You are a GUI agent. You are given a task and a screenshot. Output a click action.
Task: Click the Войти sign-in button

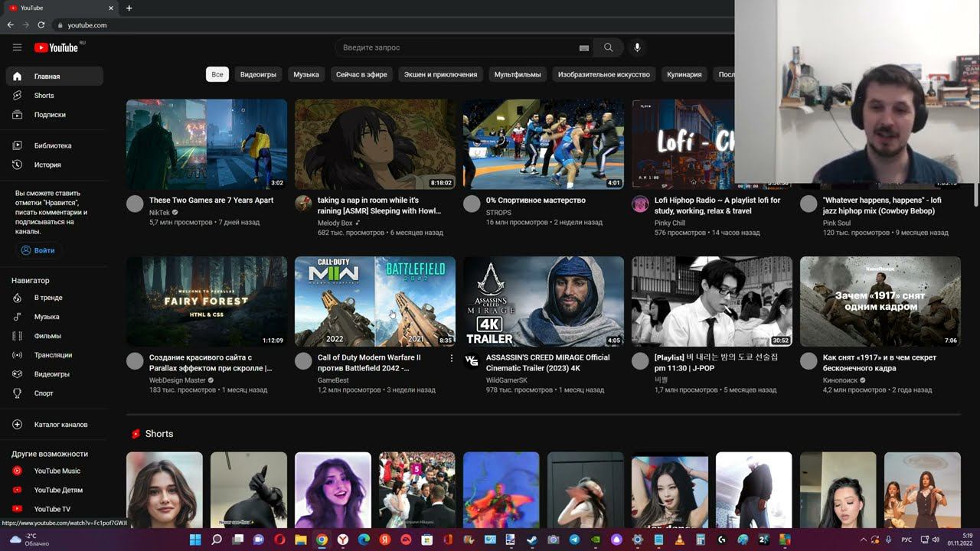[x=38, y=250]
